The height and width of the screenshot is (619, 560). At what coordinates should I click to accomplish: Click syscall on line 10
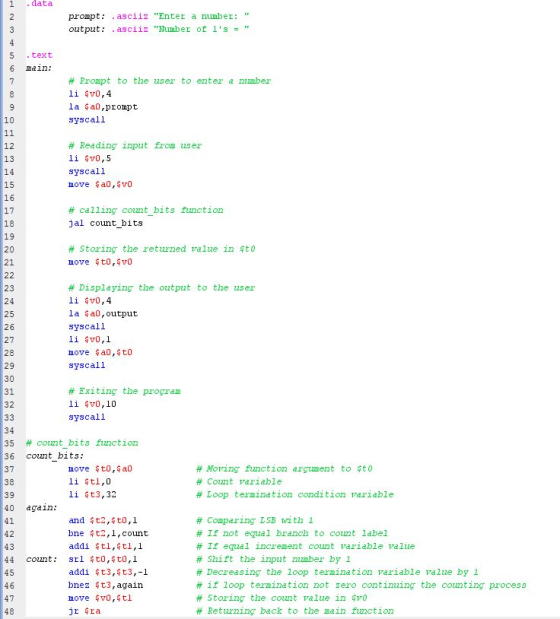pyautogui.click(x=87, y=120)
